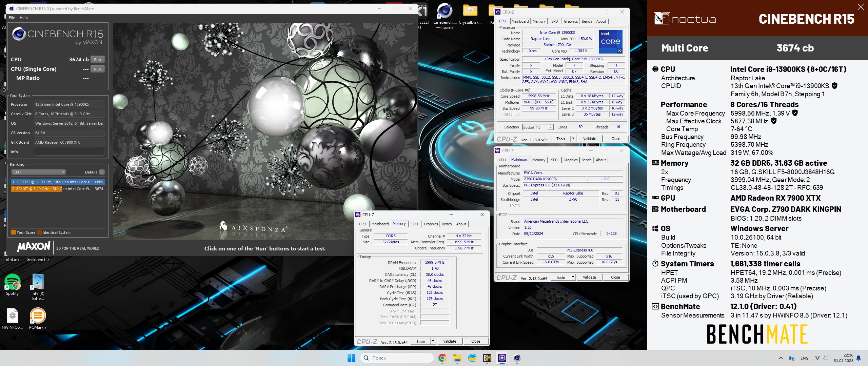Screen dimensions: 868x366
Task: Click DRAM Frequency value 3999.0 MHz
Action: 435,262
